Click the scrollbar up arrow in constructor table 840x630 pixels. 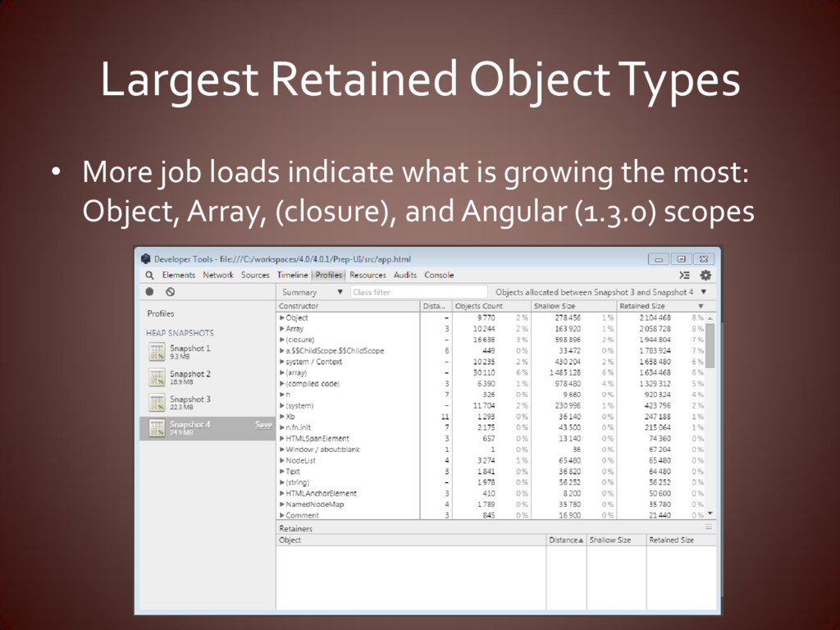(710, 317)
